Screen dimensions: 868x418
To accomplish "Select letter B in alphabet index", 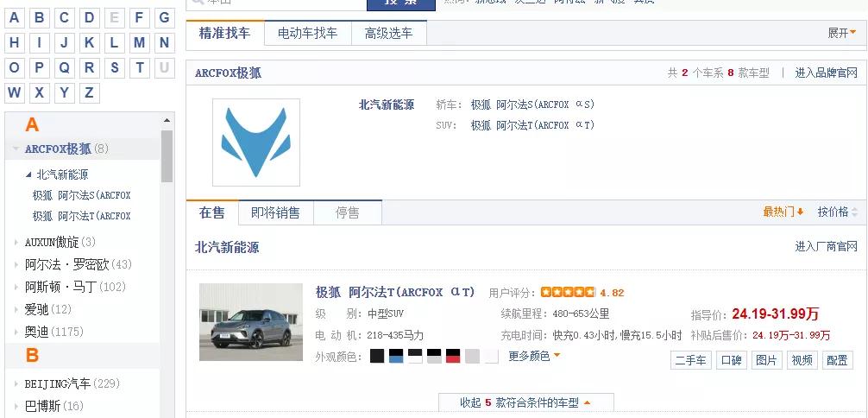I will pyautogui.click(x=40, y=18).
